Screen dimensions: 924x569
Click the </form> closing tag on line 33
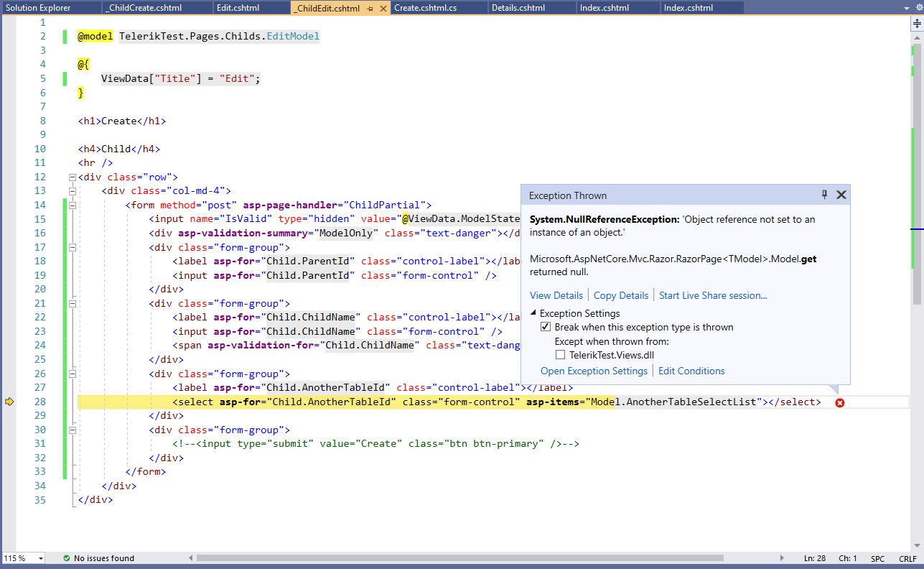coord(146,472)
